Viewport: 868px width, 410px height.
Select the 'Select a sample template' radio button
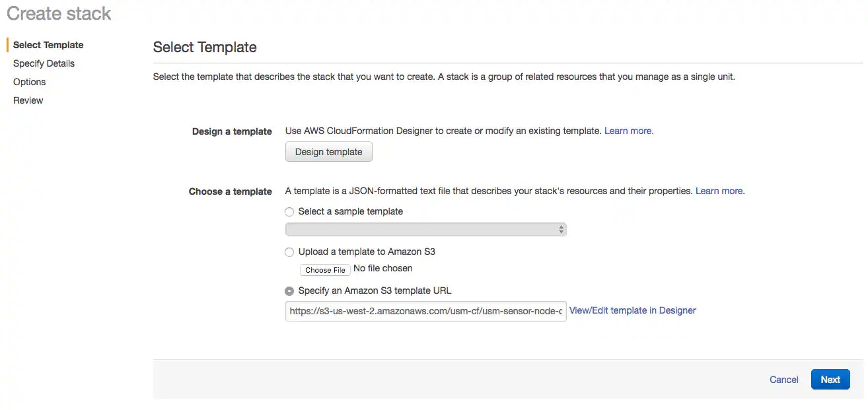(289, 212)
